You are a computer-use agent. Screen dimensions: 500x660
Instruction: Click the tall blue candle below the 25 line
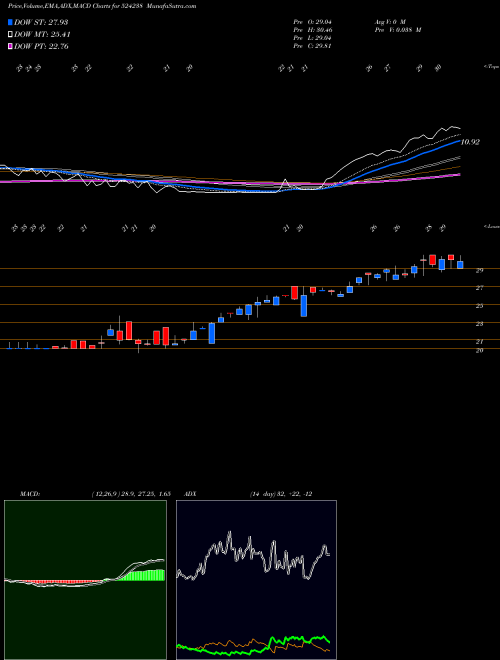tap(304, 305)
